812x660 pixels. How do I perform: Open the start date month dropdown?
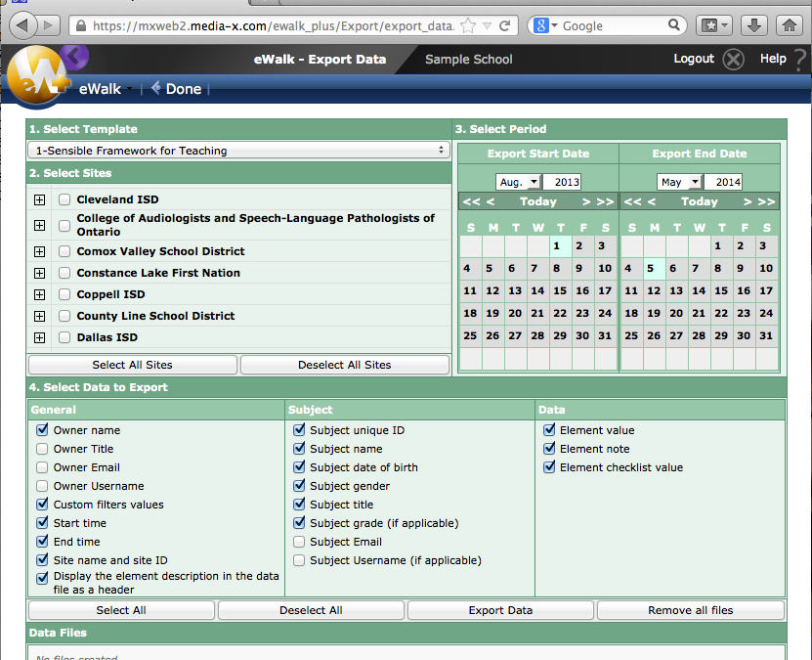(x=519, y=182)
